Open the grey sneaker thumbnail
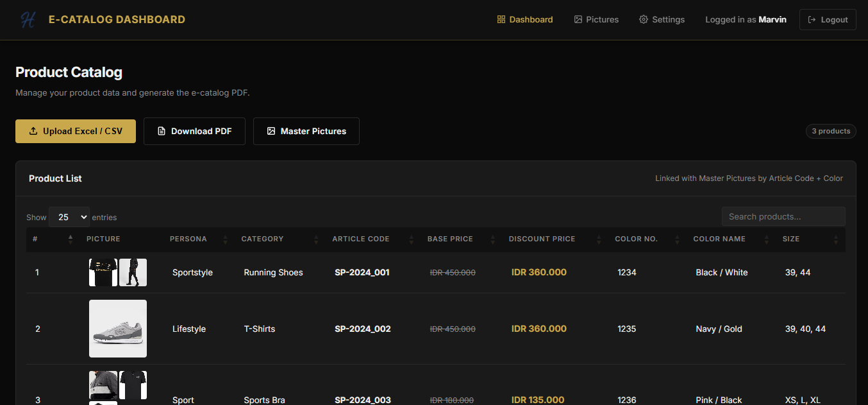The height and width of the screenshot is (405, 868). 118,329
